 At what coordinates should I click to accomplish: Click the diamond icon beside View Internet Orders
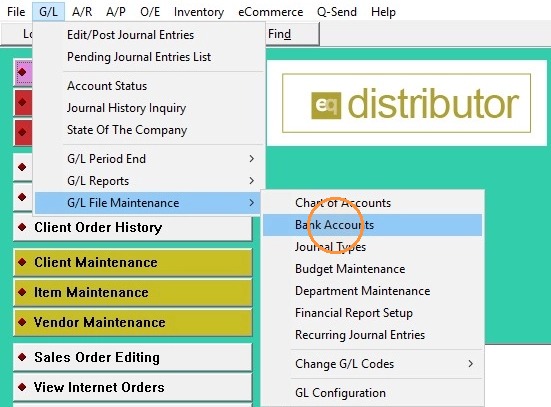point(22,387)
